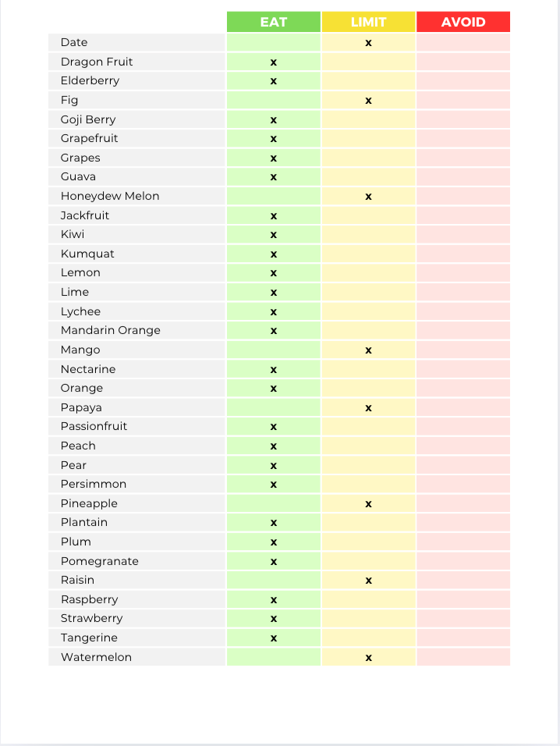The height and width of the screenshot is (746, 560).
Task: Click the Pineapple row's x mark
Action: click(368, 504)
